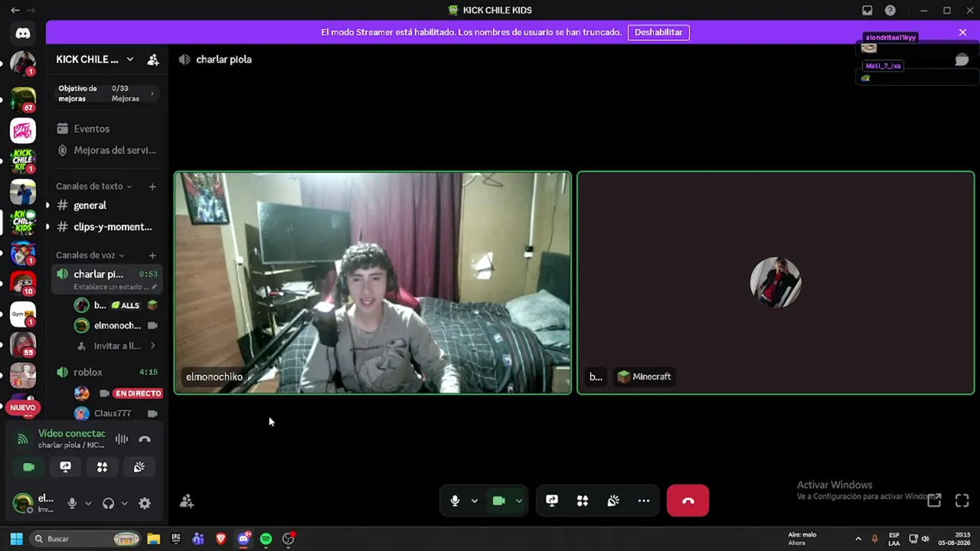Create a new voice channel
Viewport: 980px width, 551px height.
[x=152, y=255]
